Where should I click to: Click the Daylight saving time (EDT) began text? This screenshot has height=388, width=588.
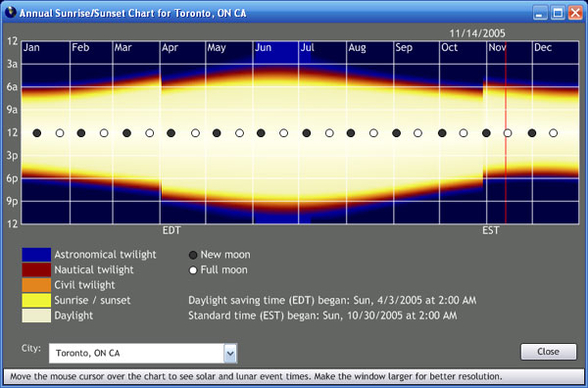tap(332, 300)
